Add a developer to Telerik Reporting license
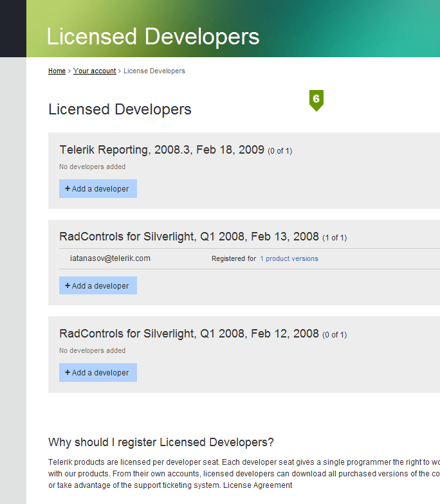Screen dimensions: 440x504 (x=98, y=189)
